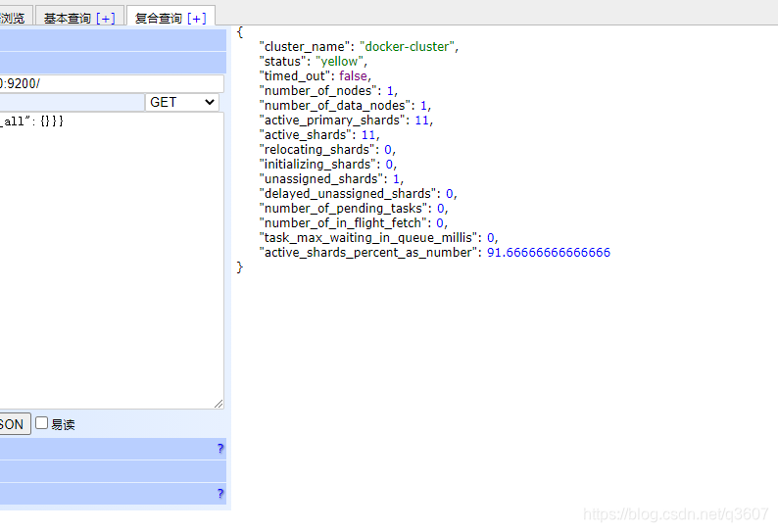This screenshot has height=532, width=778.
Task: Collapse the JSON at opening brace
Action: click(x=240, y=32)
